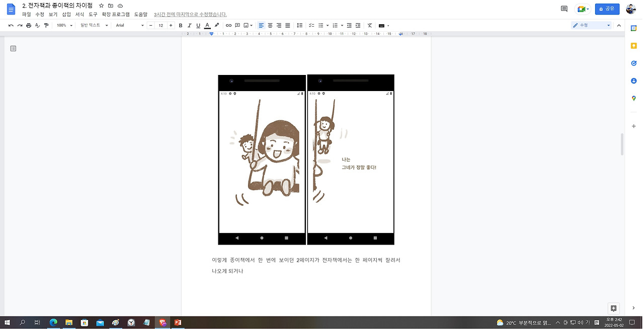644x329 pixels.
Task: Open the 일반 텍스트 style dropdown
Action: (x=94, y=25)
